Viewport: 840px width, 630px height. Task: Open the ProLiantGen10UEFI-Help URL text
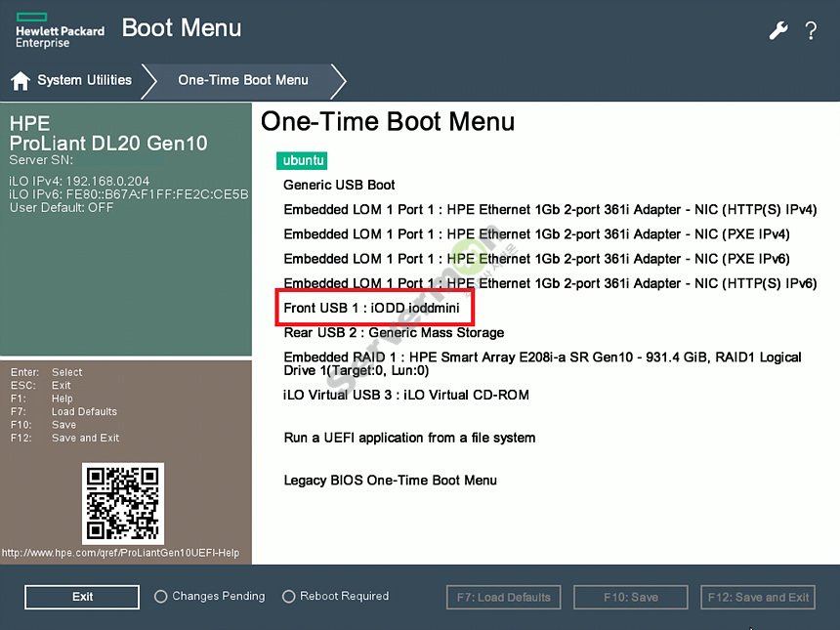point(120,553)
